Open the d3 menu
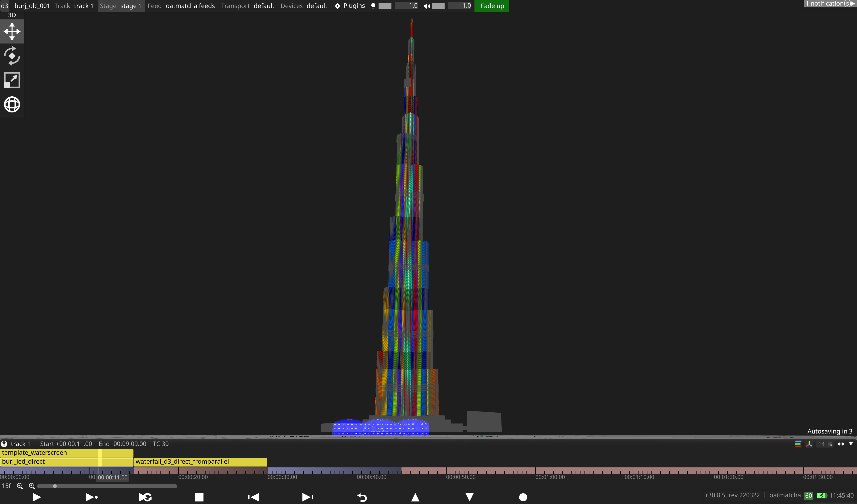The width and height of the screenshot is (857, 504). pyautogui.click(x=4, y=5)
